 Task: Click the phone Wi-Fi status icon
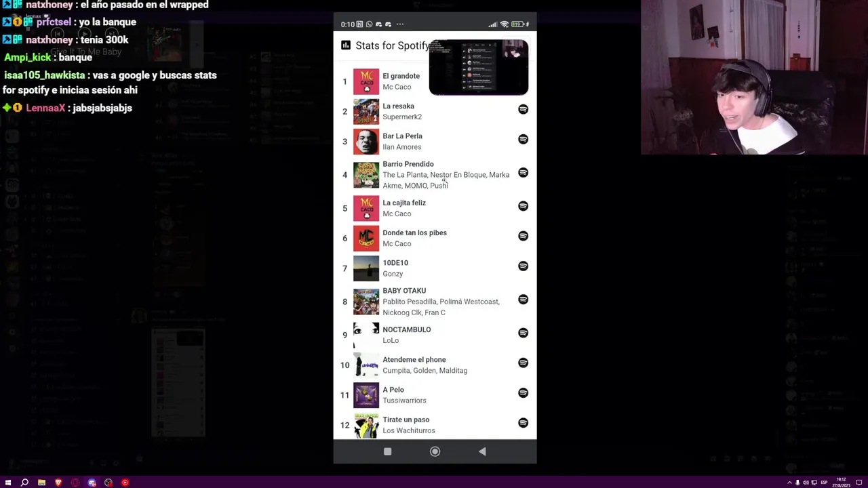tap(505, 24)
